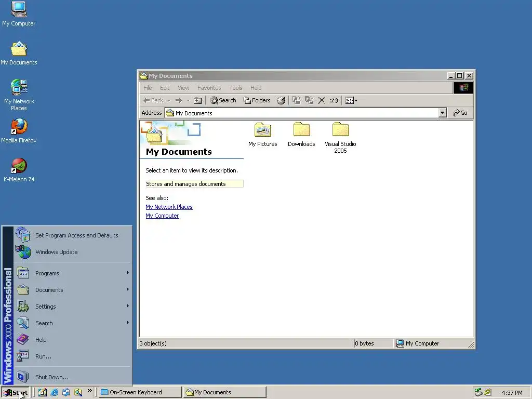Click the '3 object(s)' status text

pyautogui.click(x=153, y=343)
